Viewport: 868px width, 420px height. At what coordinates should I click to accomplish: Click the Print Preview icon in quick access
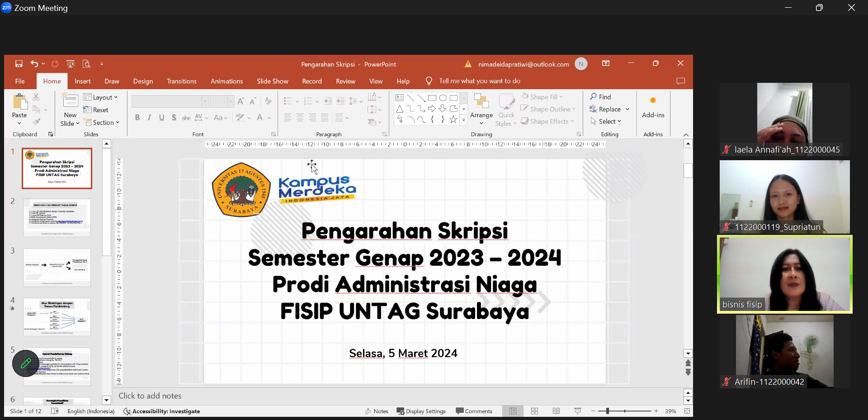(86, 64)
